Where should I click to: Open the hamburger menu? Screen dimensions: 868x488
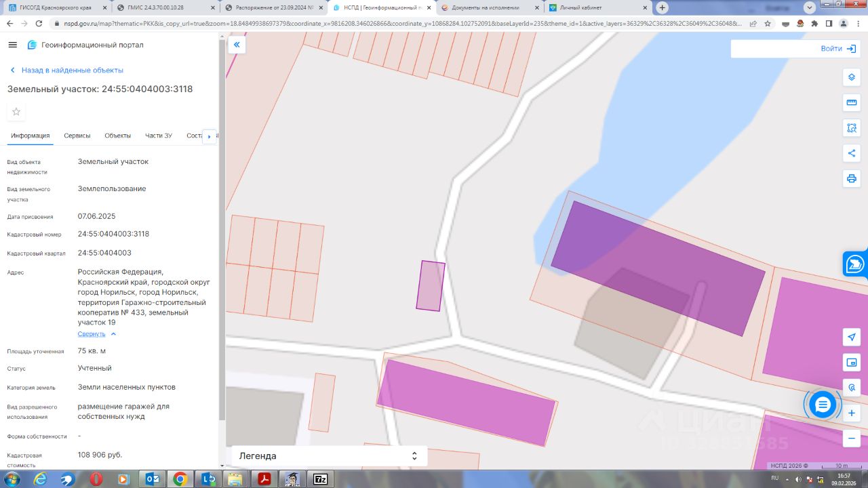12,45
